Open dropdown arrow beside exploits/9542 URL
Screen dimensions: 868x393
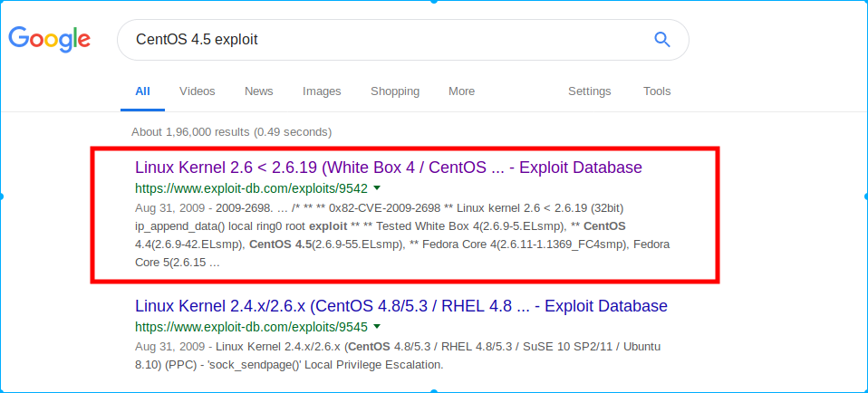(x=377, y=188)
